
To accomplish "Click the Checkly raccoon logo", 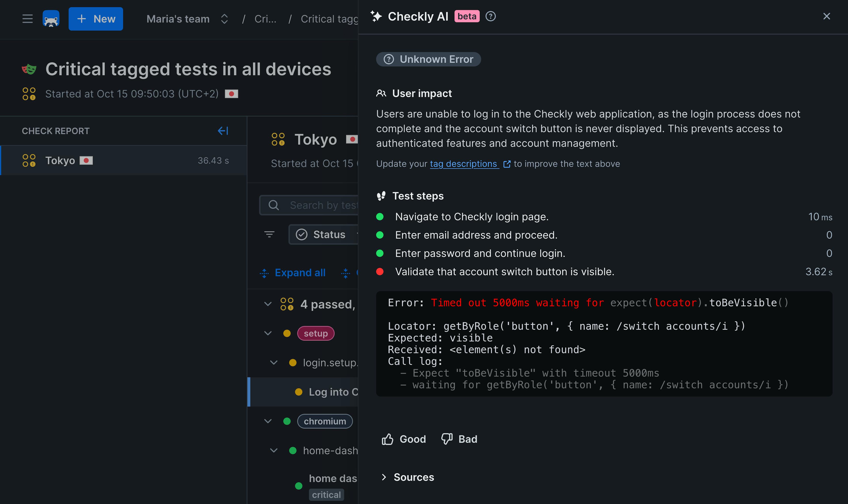I will click(51, 19).
